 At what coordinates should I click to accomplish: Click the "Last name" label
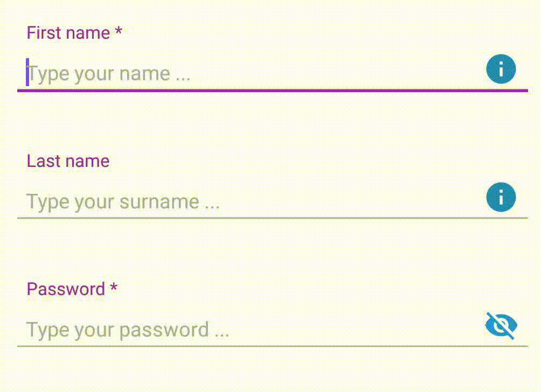(x=68, y=161)
